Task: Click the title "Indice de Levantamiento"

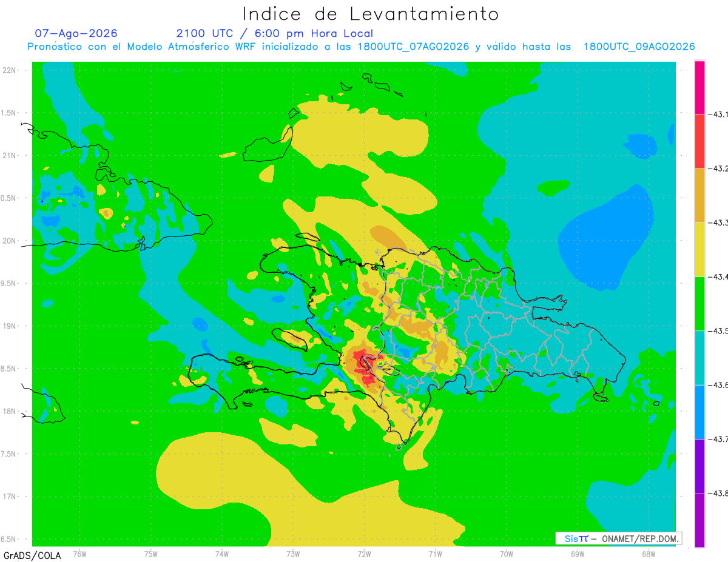Action: pyautogui.click(x=371, y=14)
